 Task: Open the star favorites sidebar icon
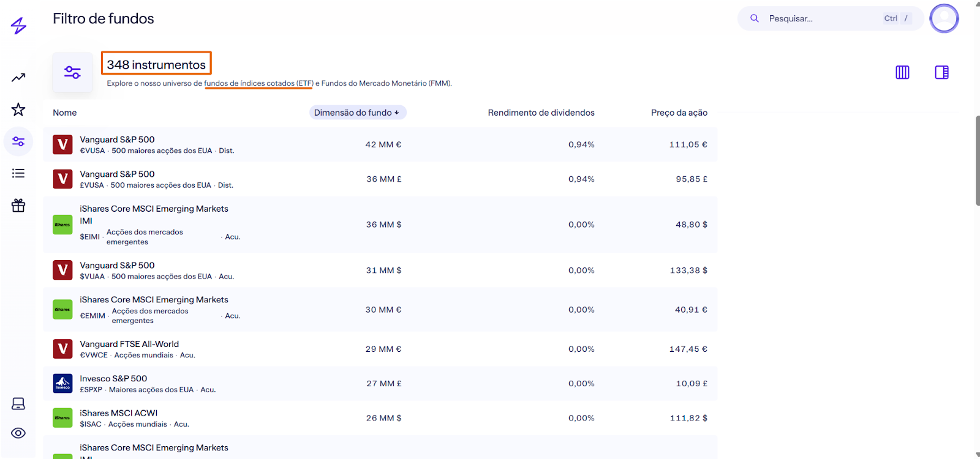pos(18,110)
